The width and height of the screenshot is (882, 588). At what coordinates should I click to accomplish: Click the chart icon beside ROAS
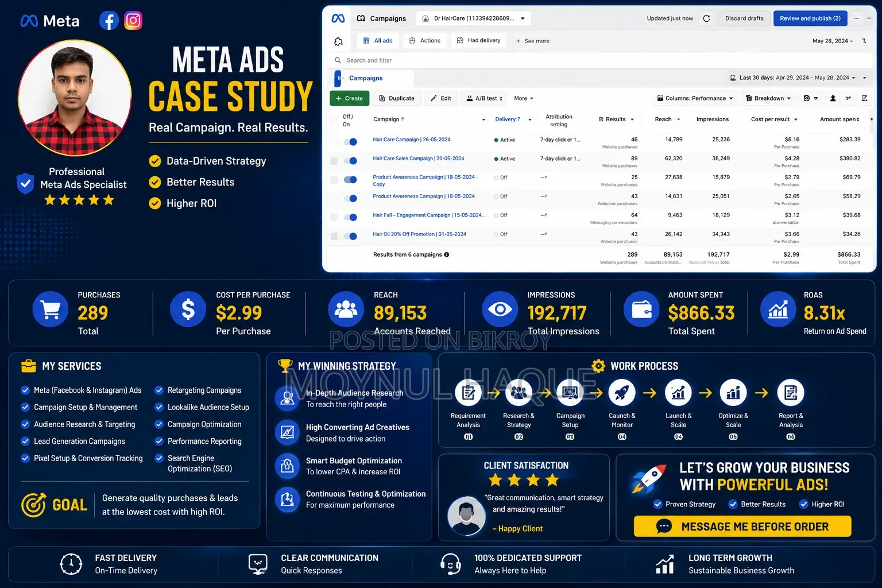[x=778, y=309]
